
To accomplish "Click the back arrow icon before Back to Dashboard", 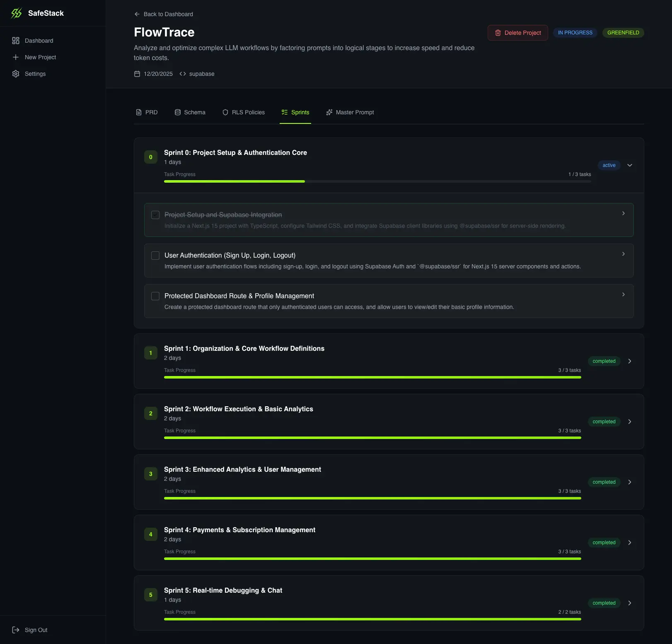I will click(137, 14).
